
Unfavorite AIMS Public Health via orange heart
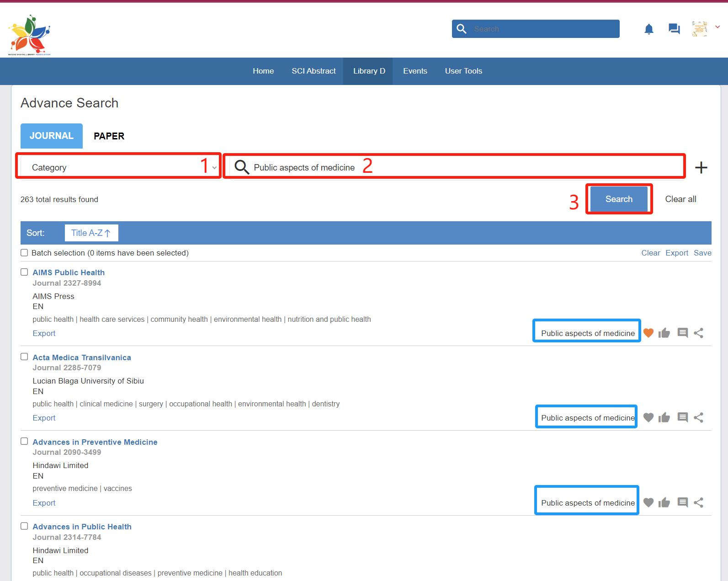pos(648,333)
